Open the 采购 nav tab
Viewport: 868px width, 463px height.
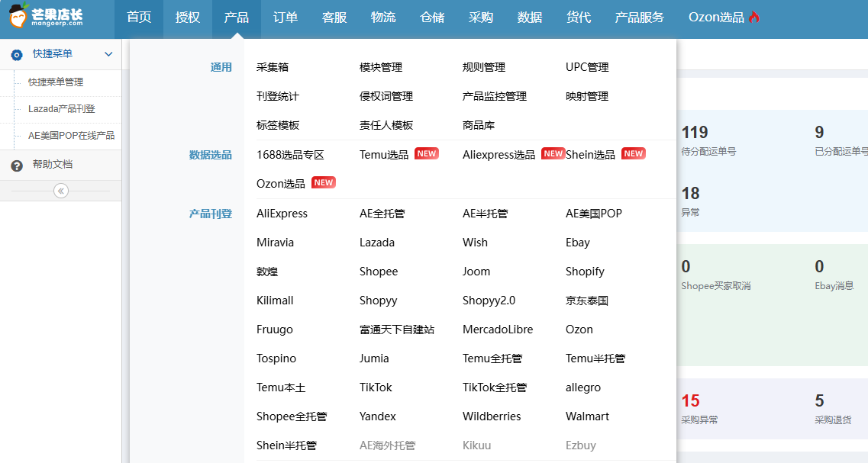(x=480, y=17)
